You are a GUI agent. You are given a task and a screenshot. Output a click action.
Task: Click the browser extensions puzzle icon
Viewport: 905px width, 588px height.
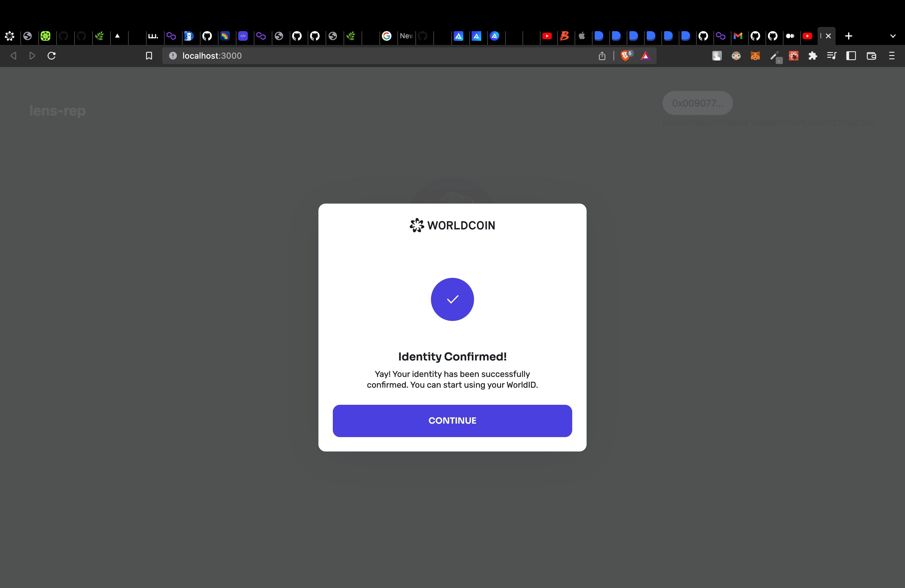point(812,55)
